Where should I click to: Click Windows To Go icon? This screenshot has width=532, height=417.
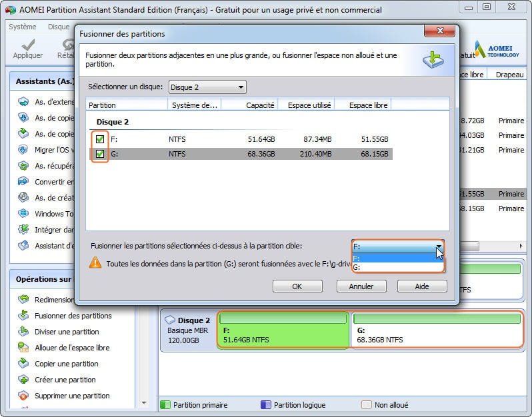click(23, 213)
